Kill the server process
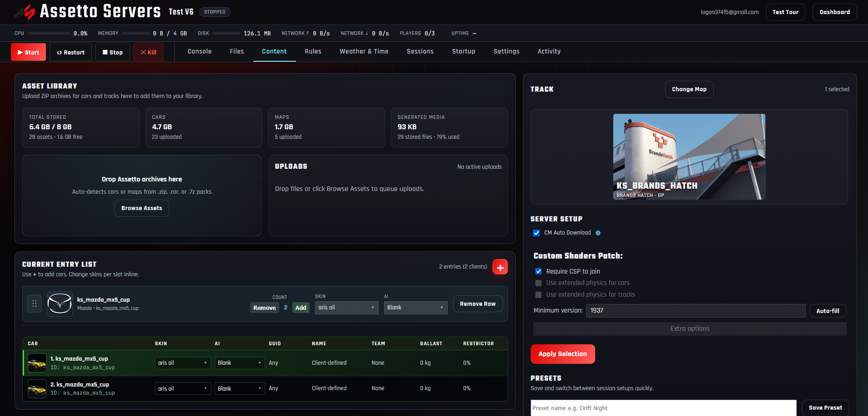 point(148,52)
